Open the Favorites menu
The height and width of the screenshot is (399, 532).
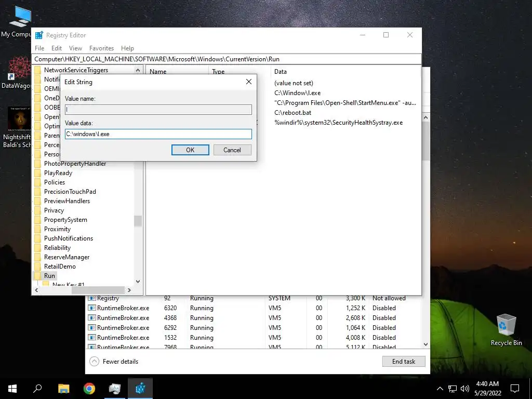point(101,48)
